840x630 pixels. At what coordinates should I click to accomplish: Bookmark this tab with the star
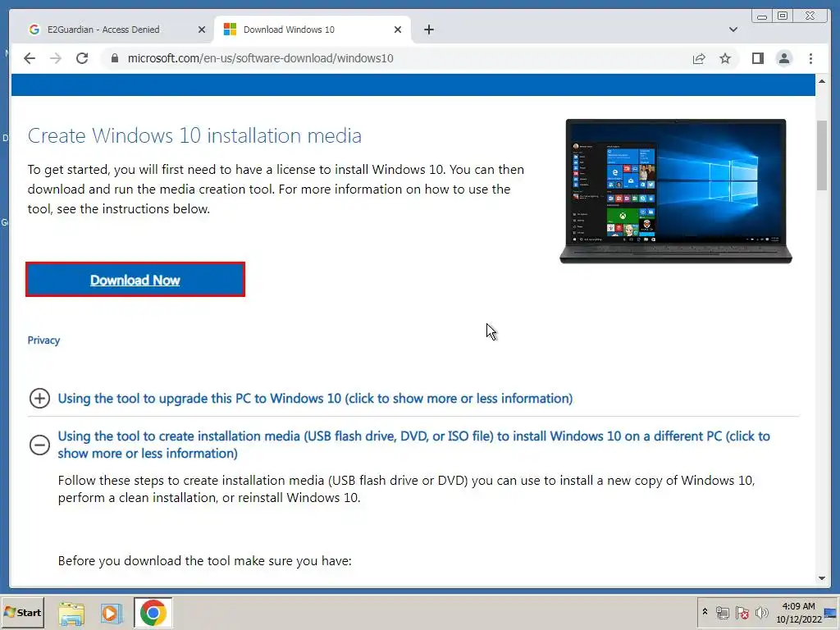pos(725,58)
